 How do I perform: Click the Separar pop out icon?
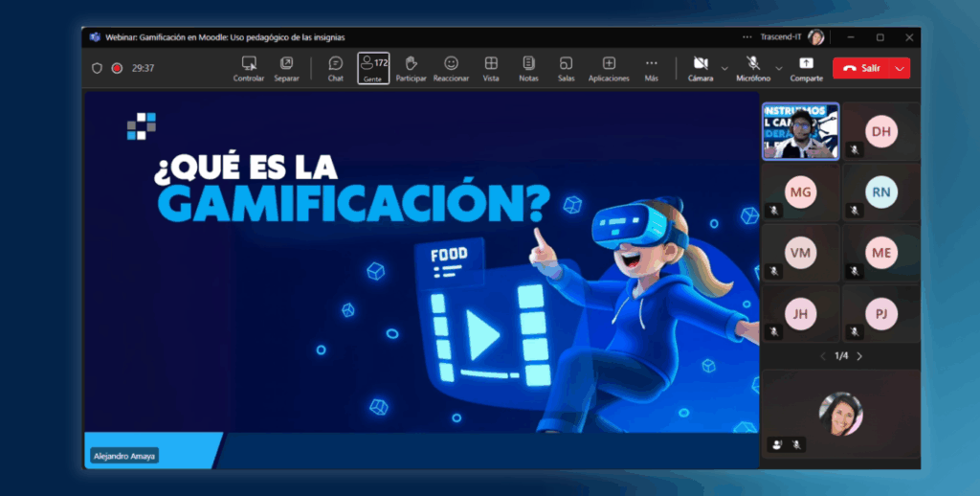(286, 67)
